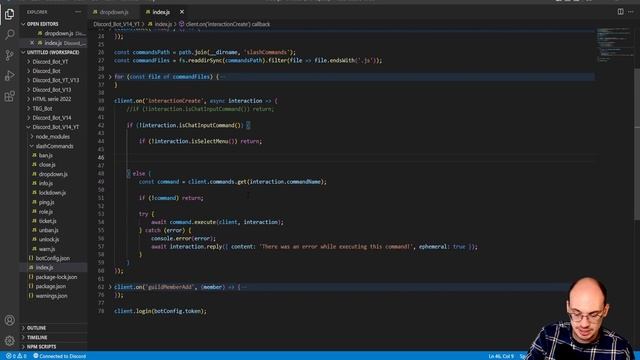The image size is (640, 360).
Task: Collapse the slashCommands folder
Action: [x=54, y=146]
